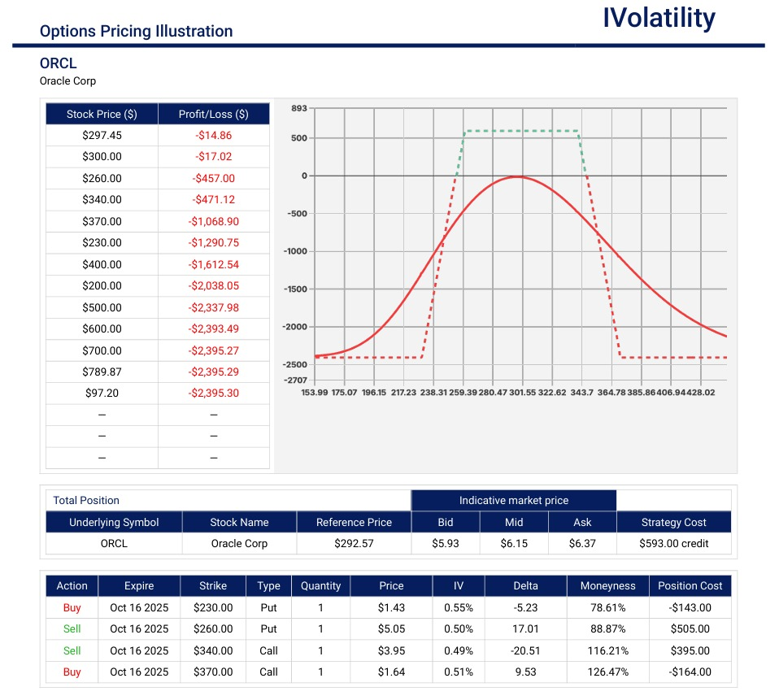Click the -$2,395.30 loss value

pyautogui.click(x=214, y=393)
